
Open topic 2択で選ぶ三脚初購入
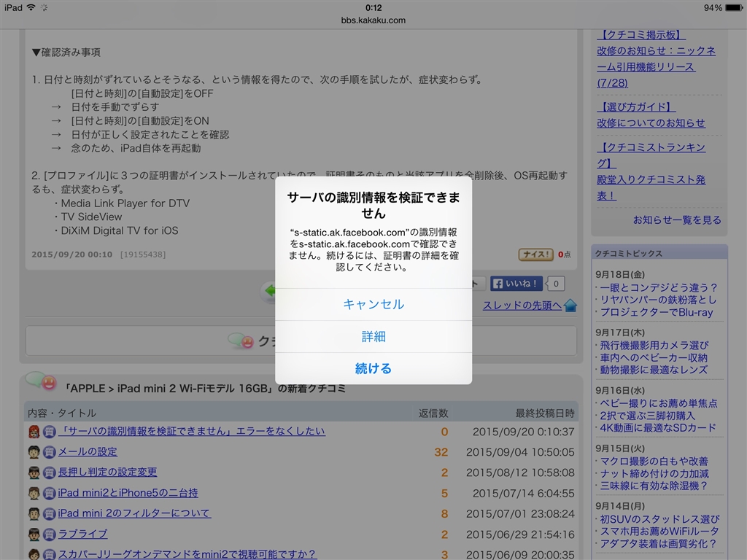tap(648, 416)
